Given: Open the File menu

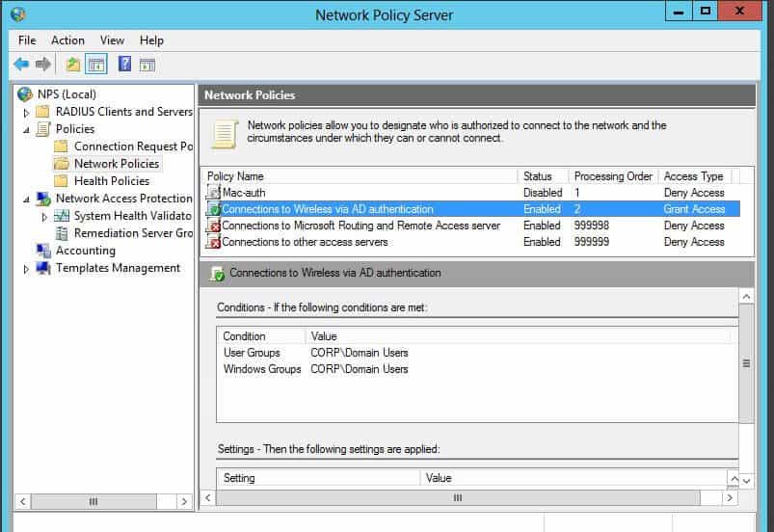Looking at the screenshot, I should point(27,40).
